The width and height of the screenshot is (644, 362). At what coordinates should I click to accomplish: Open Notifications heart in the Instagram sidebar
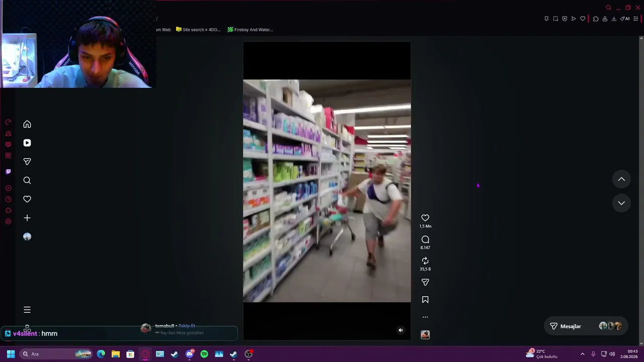[x=27, y=199]
